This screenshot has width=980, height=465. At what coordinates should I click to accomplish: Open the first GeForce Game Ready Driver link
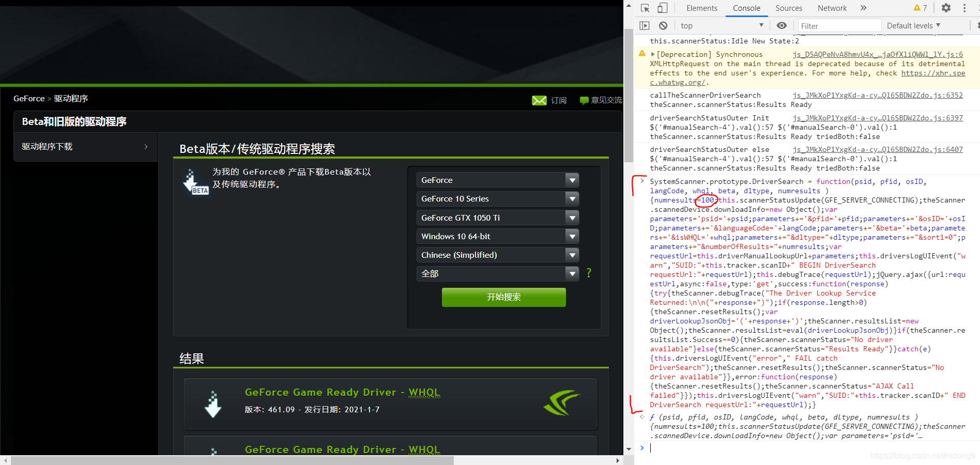point(342,393)
